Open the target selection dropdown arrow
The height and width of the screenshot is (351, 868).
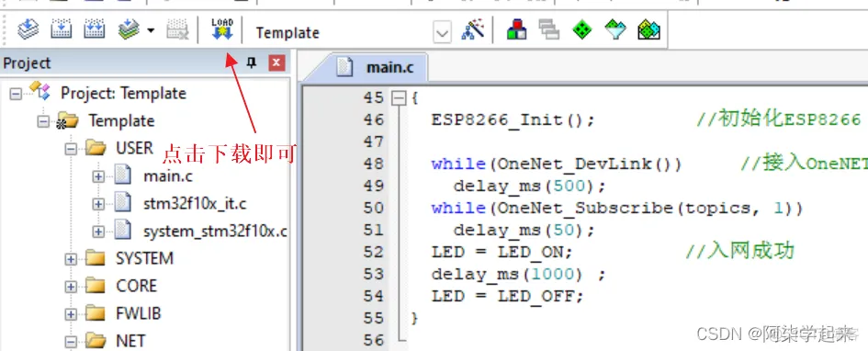coord(442,33)
